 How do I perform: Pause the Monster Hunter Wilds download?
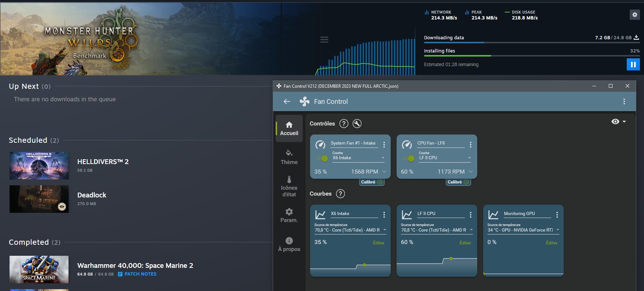coord(633,65)
